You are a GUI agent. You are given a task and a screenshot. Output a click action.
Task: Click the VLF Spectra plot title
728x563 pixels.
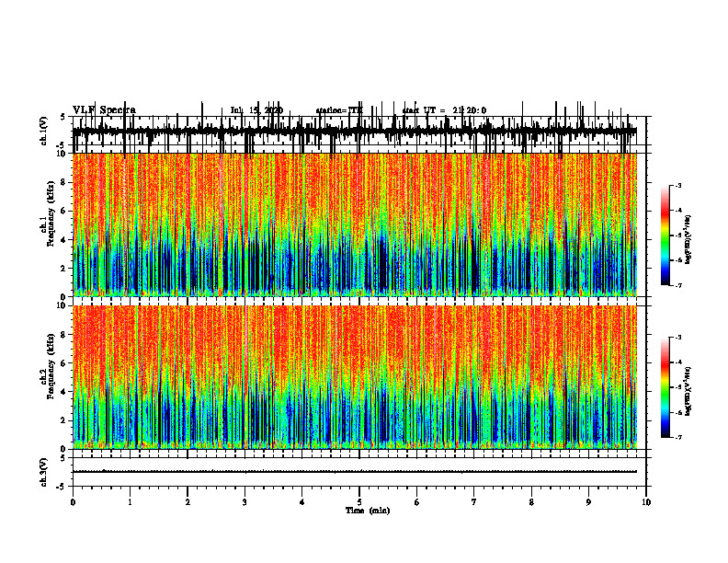(x=104, y=110)
